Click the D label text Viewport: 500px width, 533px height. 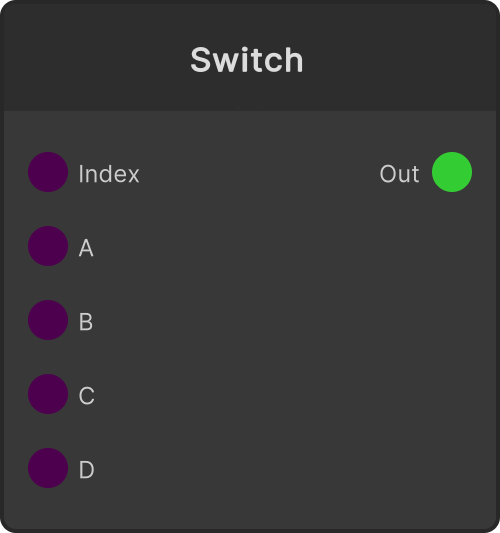click(86, 470)
